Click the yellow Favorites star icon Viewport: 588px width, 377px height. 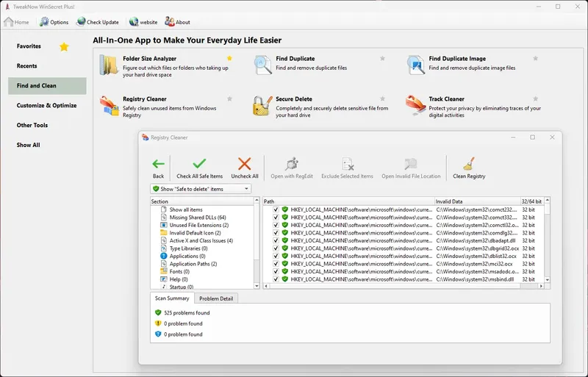64,46
